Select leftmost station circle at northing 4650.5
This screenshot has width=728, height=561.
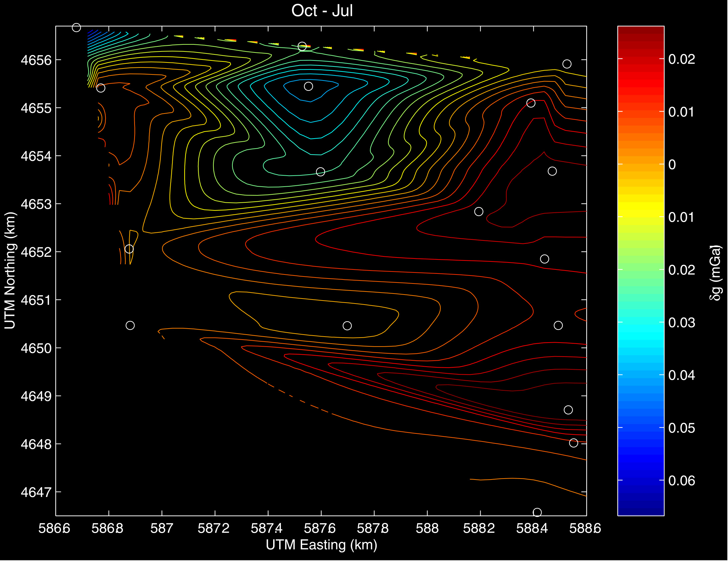[x=130, y=325]
